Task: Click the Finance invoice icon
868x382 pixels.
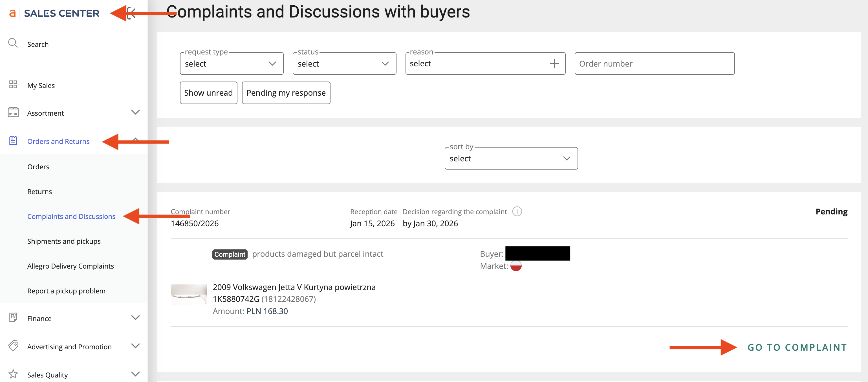Action: [x=13, y=318]
